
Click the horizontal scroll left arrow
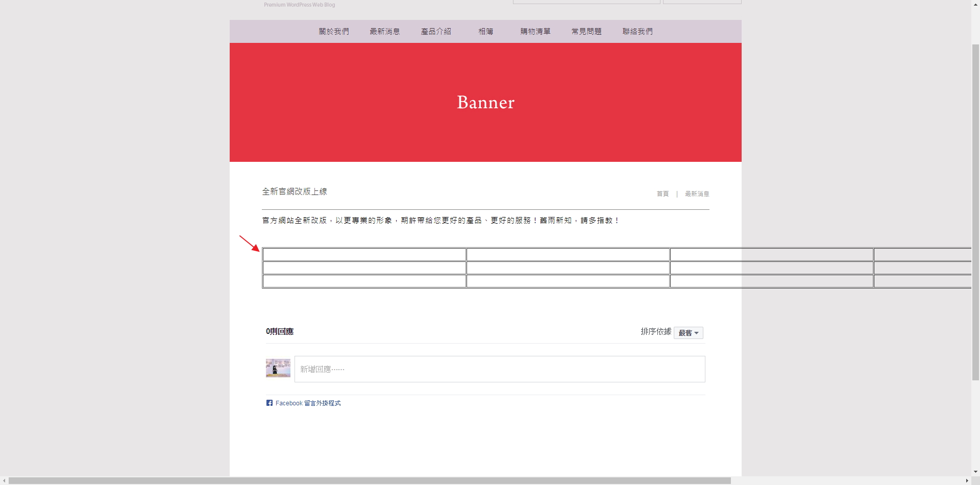pyautogui.click(x=4, y=481)
